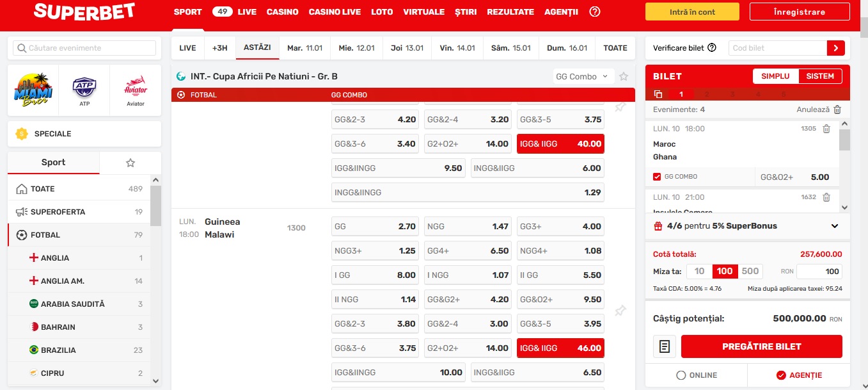Expand the SuperBonus chevron

coord(835,226)
